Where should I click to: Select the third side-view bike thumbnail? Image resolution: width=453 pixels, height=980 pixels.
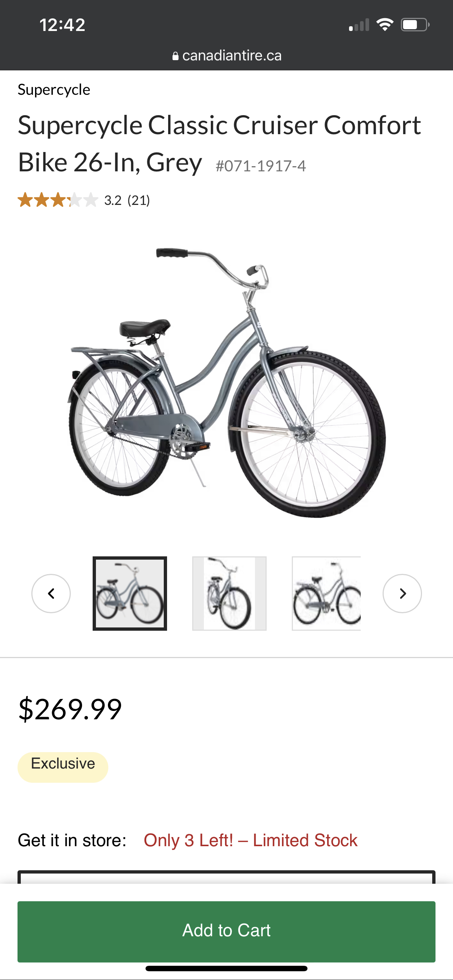click(x=326, y=593)
